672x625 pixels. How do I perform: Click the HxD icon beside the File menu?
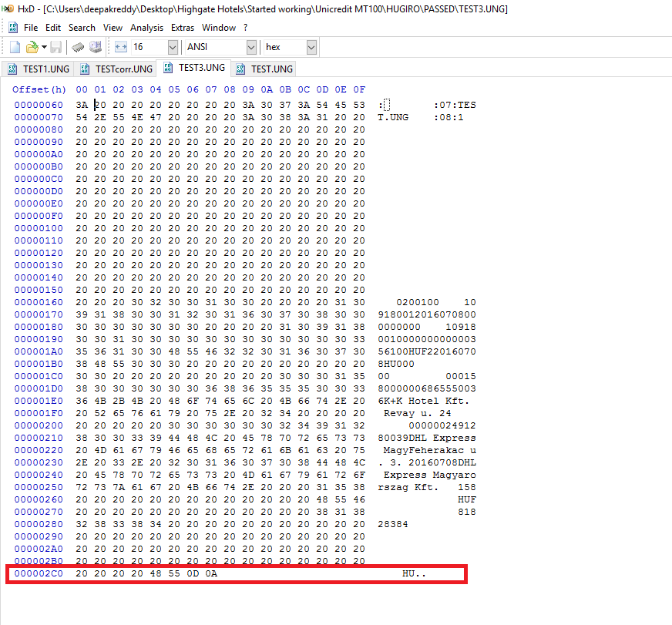point(12,27)
